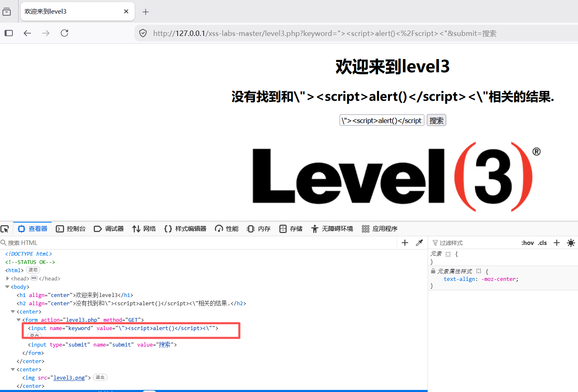Click the 溢出 overflow badge on img

(100, 378)
